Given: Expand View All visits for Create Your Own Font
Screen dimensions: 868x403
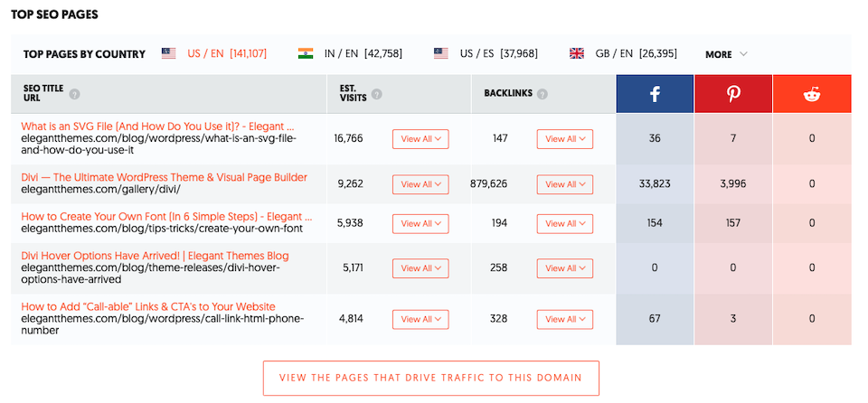Looking at the screenshot, I should [x=420, y=223].
